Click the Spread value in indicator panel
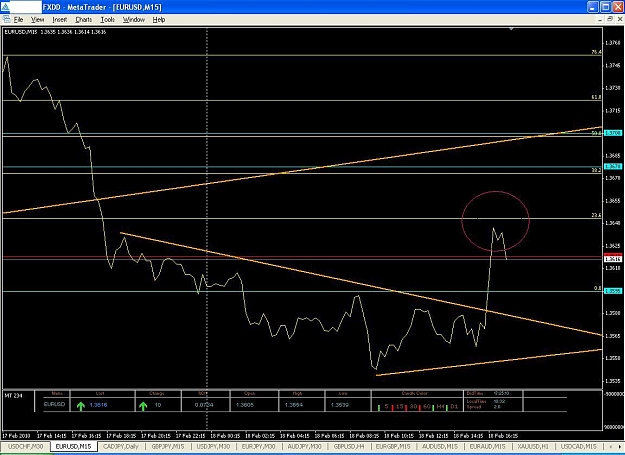The width and height of the screenshot is (625, 455). (x=497, y=407)
